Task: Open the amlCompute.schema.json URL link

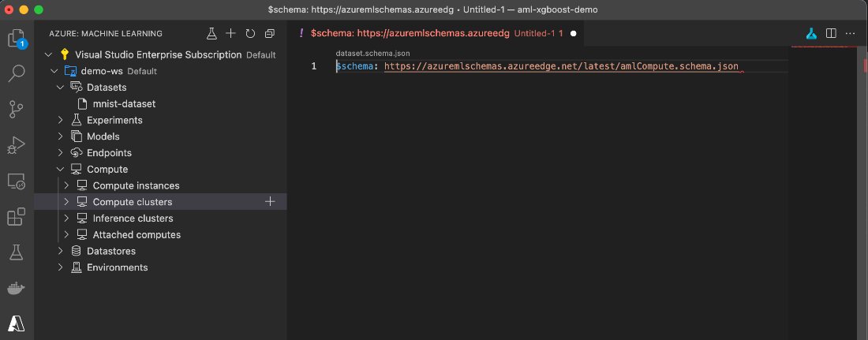Action: click(x=561, y=66)
